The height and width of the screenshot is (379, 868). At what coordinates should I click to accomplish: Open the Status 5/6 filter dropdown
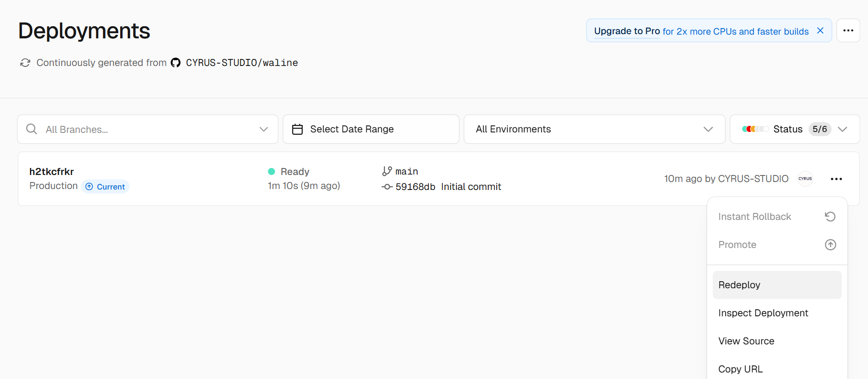point(795,129)
